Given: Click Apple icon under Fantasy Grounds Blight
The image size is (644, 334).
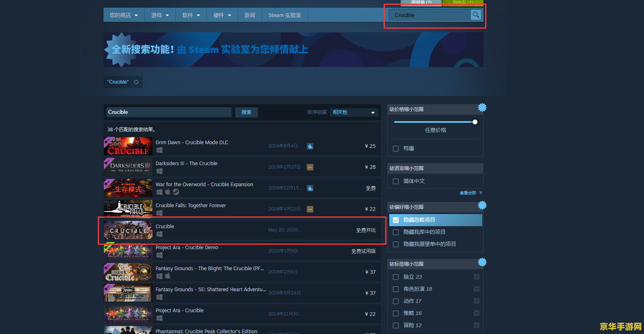Looking at the screenshot, I should pos(167,276).
